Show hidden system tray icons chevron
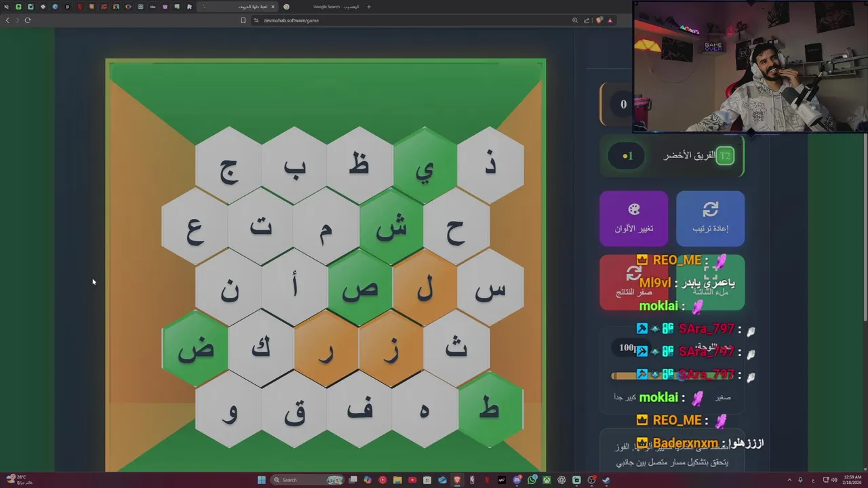This screenshot has width=868, height=488. [790, 480]
